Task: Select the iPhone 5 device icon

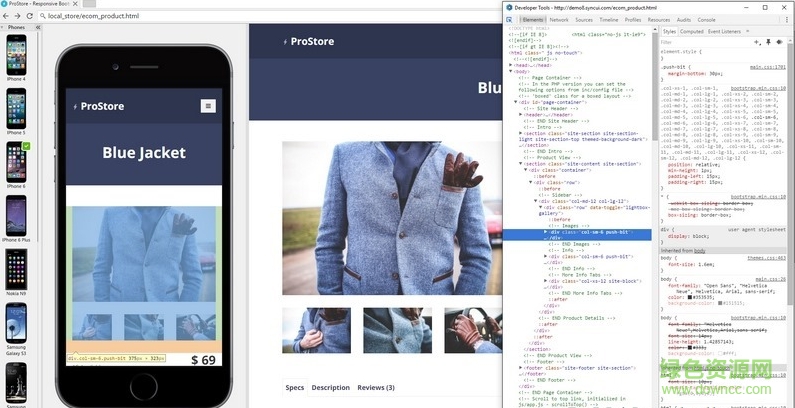Action: click(x=16, y=108)
